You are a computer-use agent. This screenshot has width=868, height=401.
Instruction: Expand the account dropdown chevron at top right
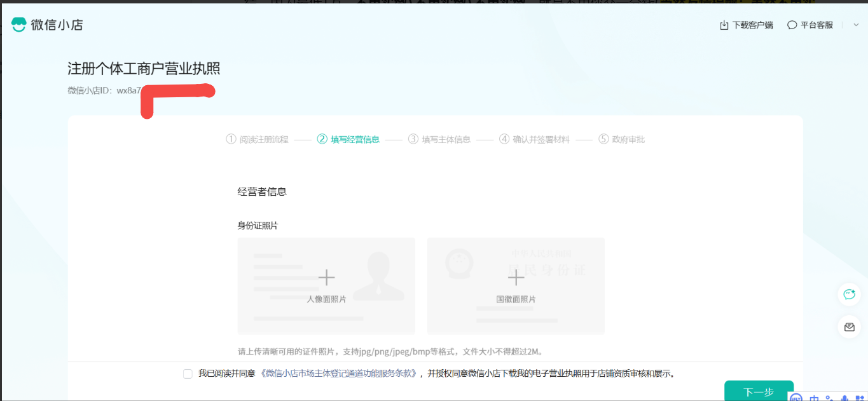click(855, 25)
